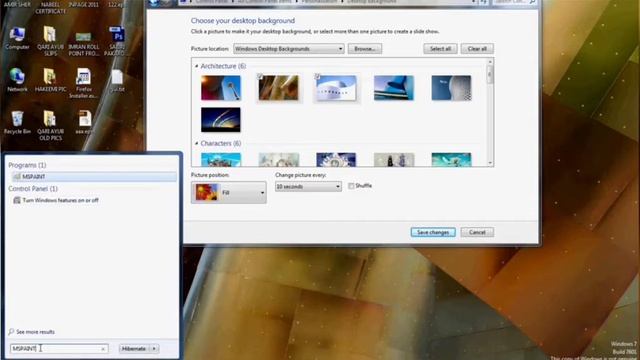
Task: Open the Recycle Bin icon
Action: tap(17, 122)
